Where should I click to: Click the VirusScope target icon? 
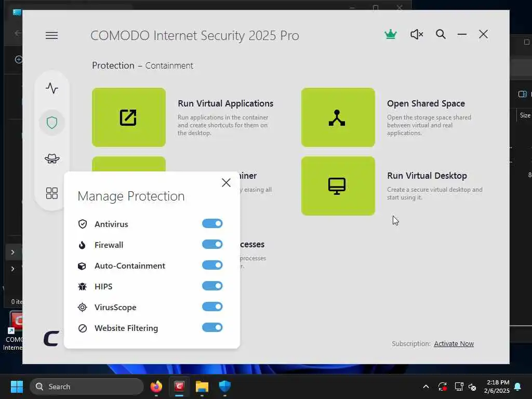click(x=83, y=308)
